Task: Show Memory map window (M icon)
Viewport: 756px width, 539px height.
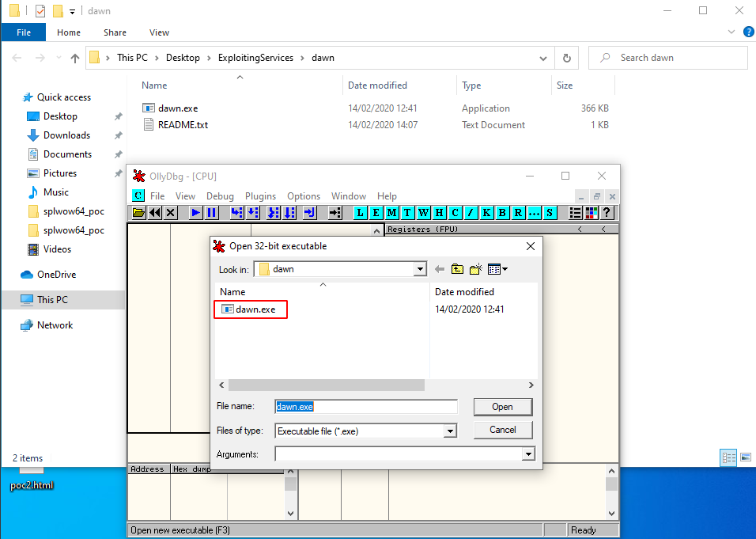Action: click(392, 212)
